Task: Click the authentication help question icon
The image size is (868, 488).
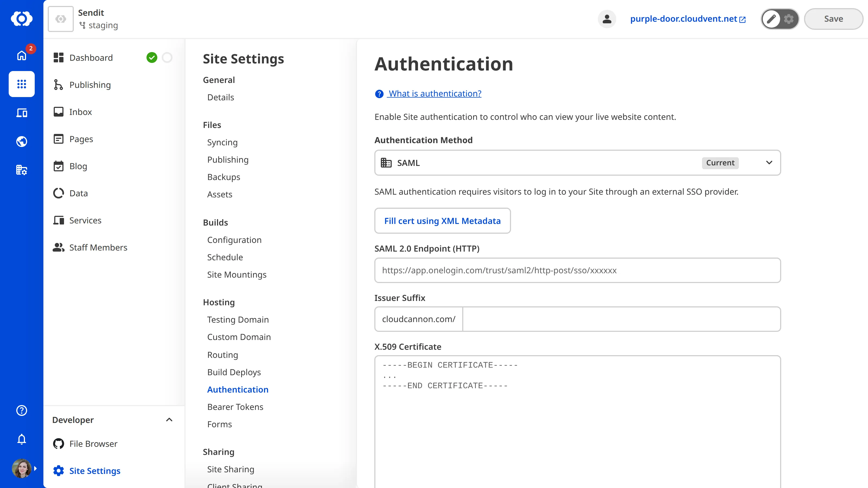Action: click(379, 94)
